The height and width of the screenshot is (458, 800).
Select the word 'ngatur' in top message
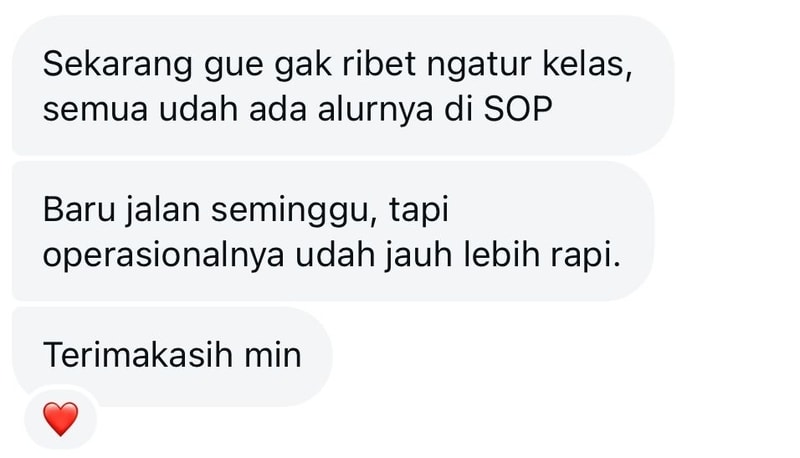(x=479, y=66)
